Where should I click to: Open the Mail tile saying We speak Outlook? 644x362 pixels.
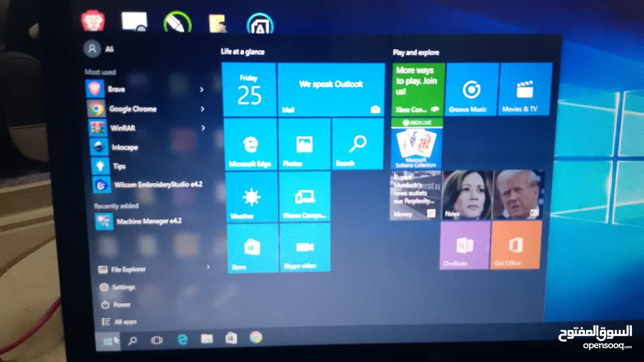[x=331, y=90]
